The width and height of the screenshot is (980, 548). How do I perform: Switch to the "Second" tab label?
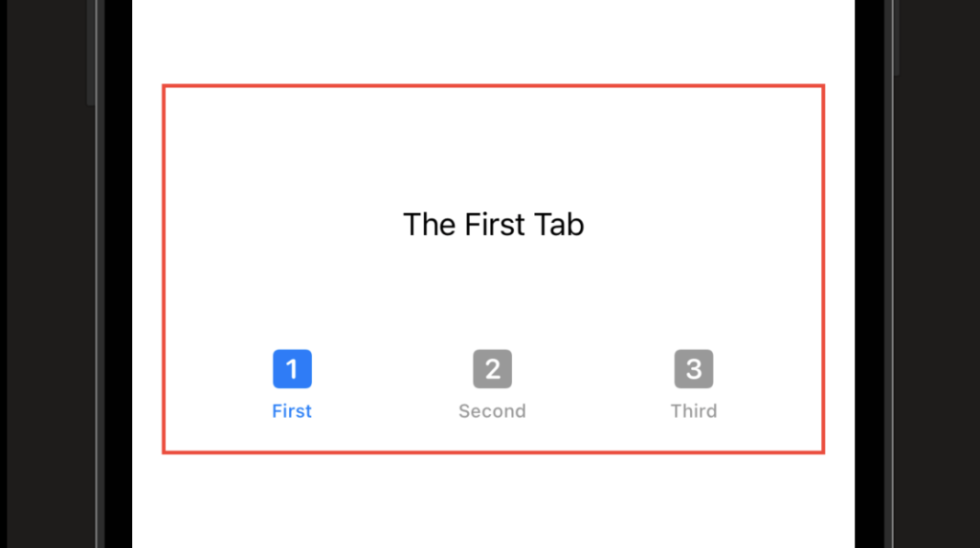(x=493, y=411)
